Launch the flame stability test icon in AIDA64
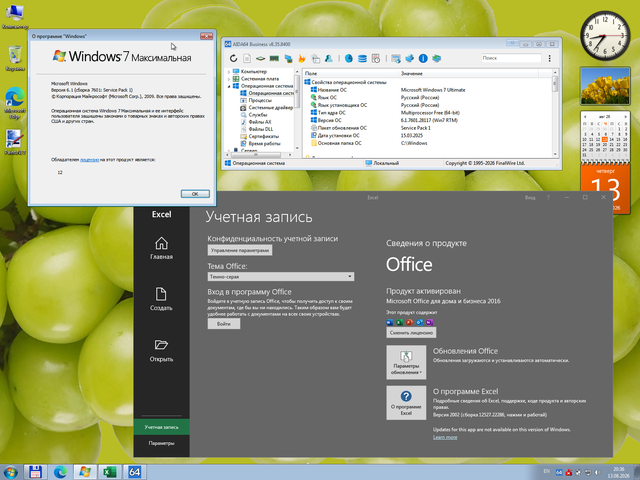The image size is (640, 480). tap(302, 58)
